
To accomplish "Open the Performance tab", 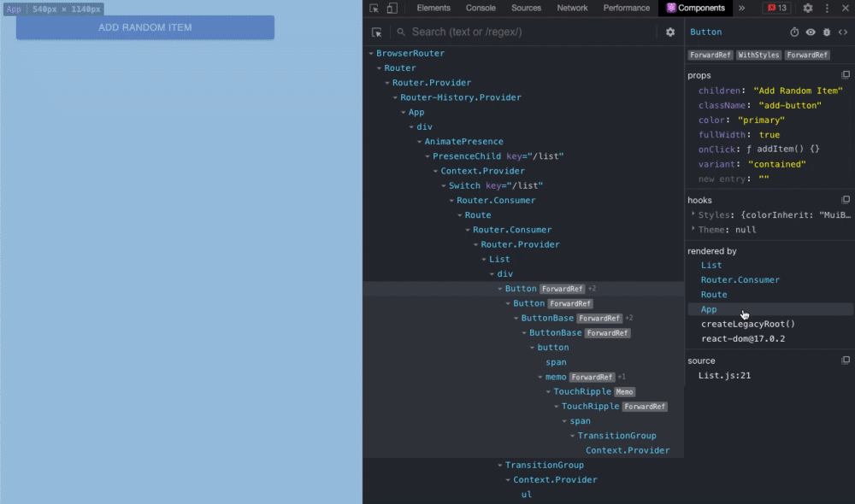I will point(626,8).
